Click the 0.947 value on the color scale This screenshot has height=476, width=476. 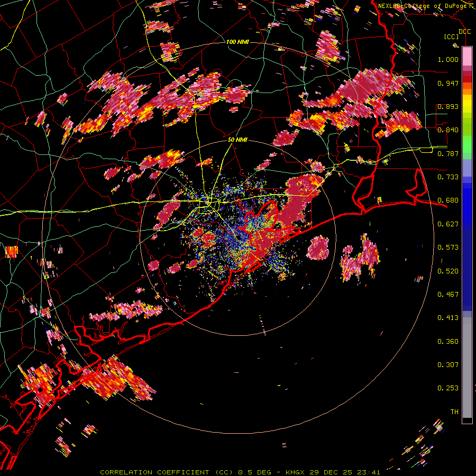pos(448,83)
